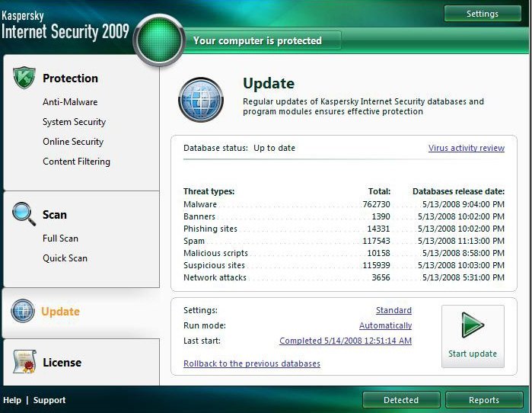Click the Network attacks date 5/13/2008 5:31:00 PM
Screen dimensions: 532x413
click(x=464, y=277)
